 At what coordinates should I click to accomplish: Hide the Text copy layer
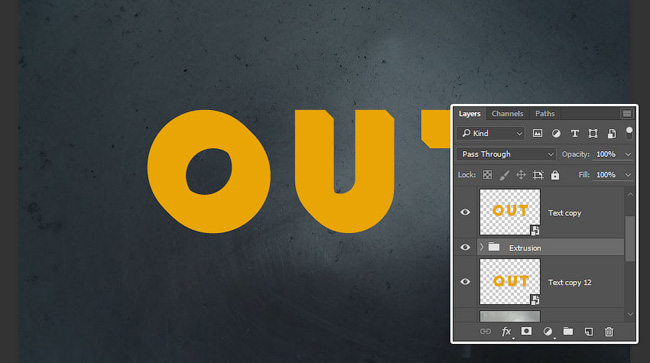click(465, 212)
